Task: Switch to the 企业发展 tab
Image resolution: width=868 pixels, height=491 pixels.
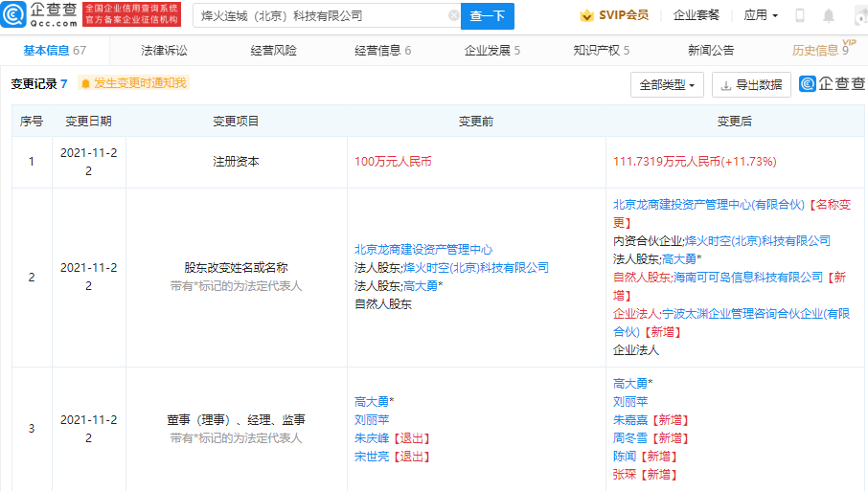Action: click(492, 51)
